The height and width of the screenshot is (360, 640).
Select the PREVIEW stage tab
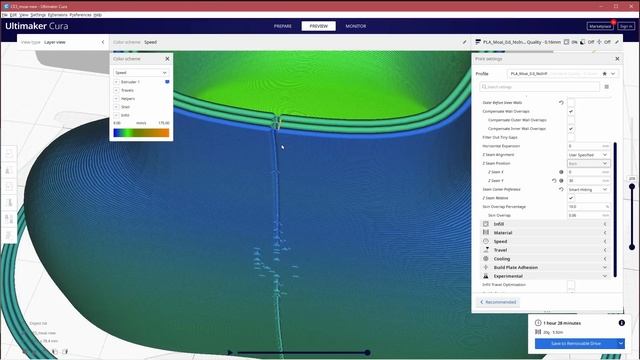(x=318, y=26)
